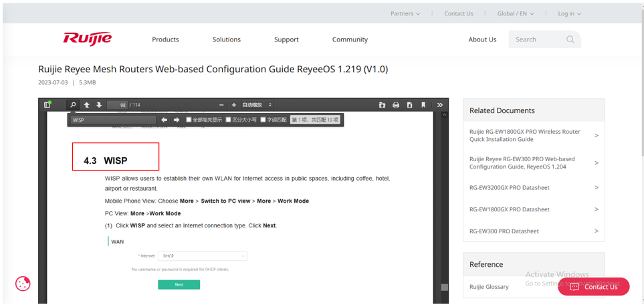
Task: Enable 全部高亮显示 highlight all checkbox
Action: pyautogui.click(x=189, y=120)
